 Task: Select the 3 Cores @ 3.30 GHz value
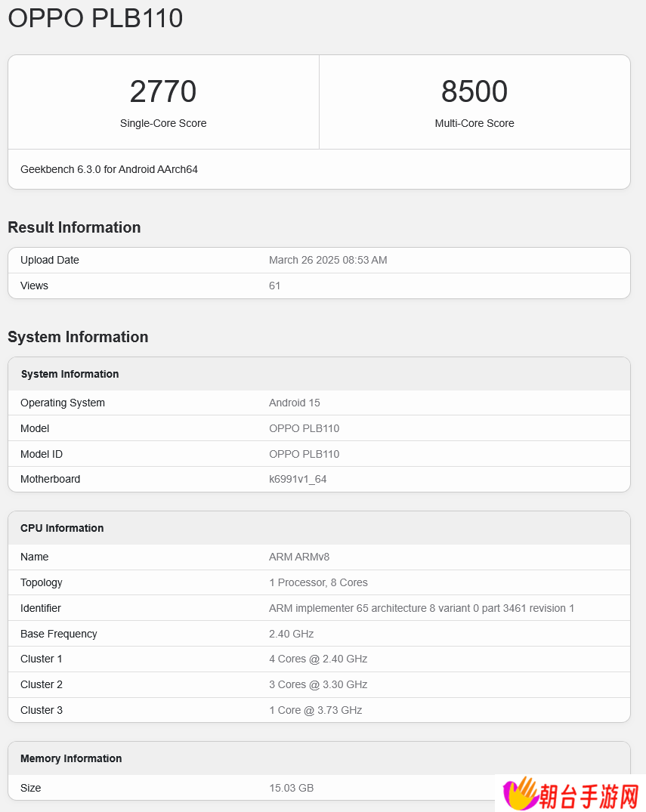[319, 684]
